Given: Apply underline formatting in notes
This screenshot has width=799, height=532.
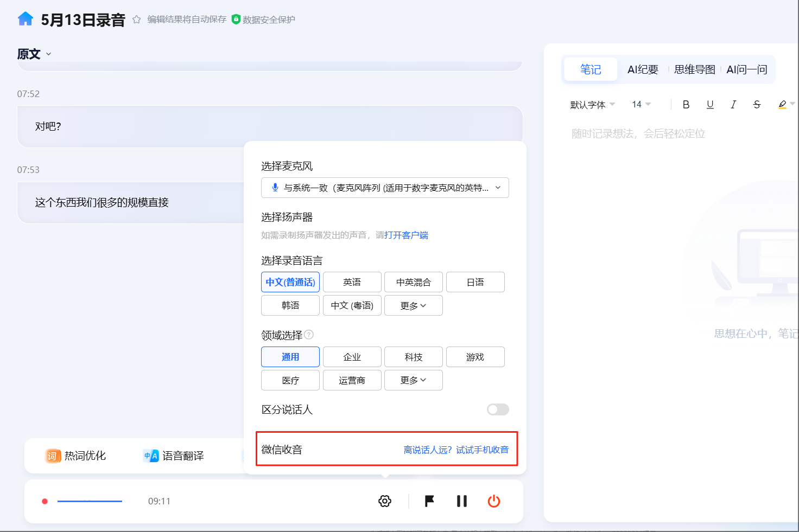Looking at the screenshot, I should click(x=710, y=105).
